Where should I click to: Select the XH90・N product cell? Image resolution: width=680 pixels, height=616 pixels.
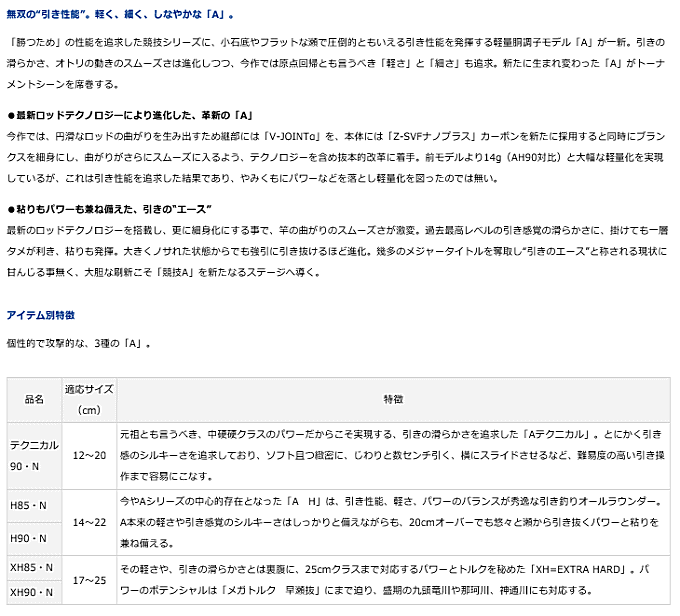34,592
